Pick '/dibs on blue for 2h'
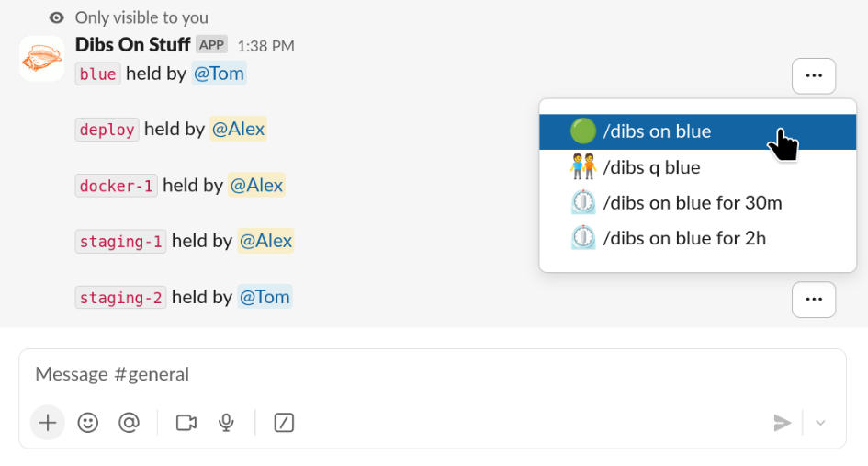Image resolution: width=868 pixels, height=466 pixels. tap(697, 238)
